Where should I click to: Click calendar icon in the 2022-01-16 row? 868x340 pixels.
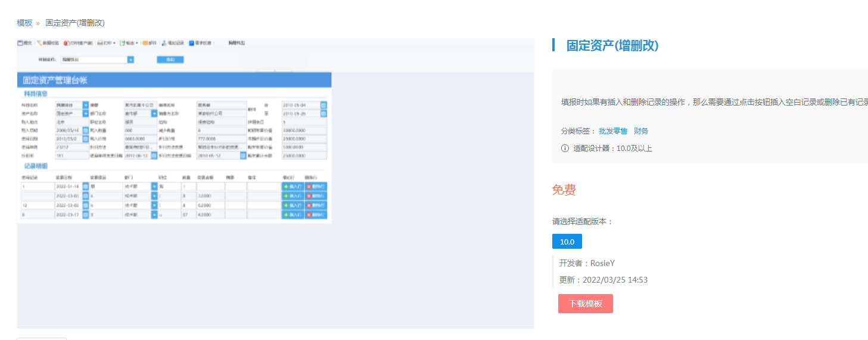(x=86, y=187)
